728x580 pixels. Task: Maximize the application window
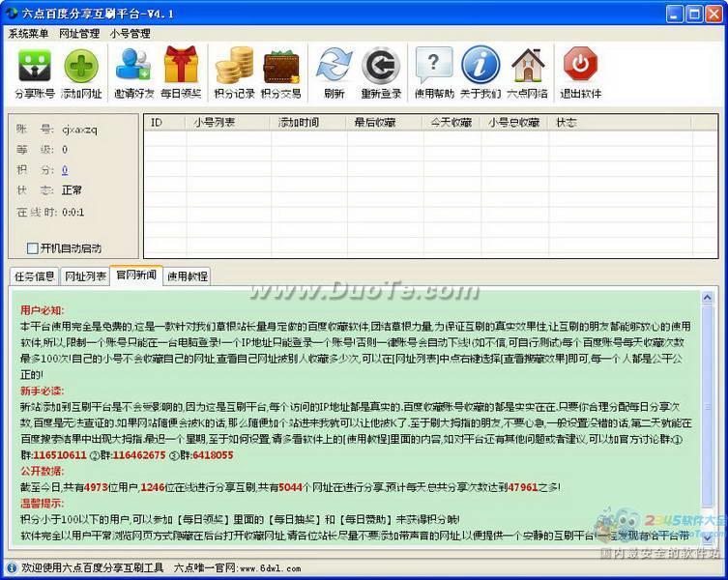click(694, 14)
